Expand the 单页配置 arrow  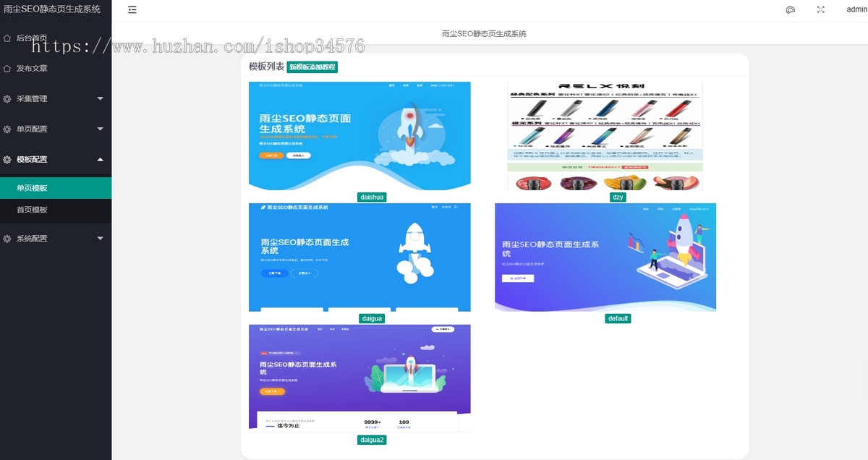[100, 129]
